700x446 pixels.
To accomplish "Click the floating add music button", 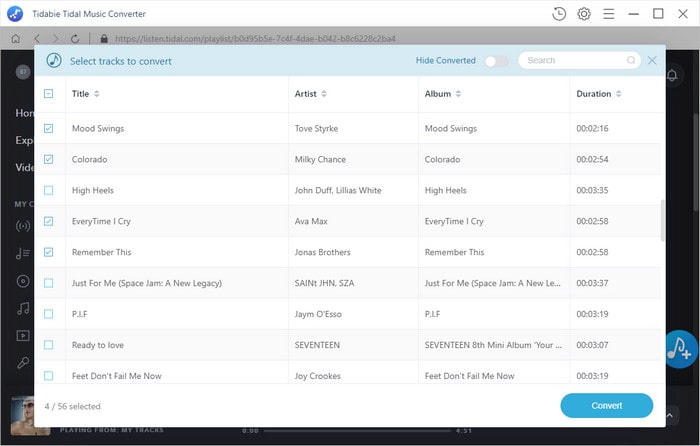I will click(680, 349).
